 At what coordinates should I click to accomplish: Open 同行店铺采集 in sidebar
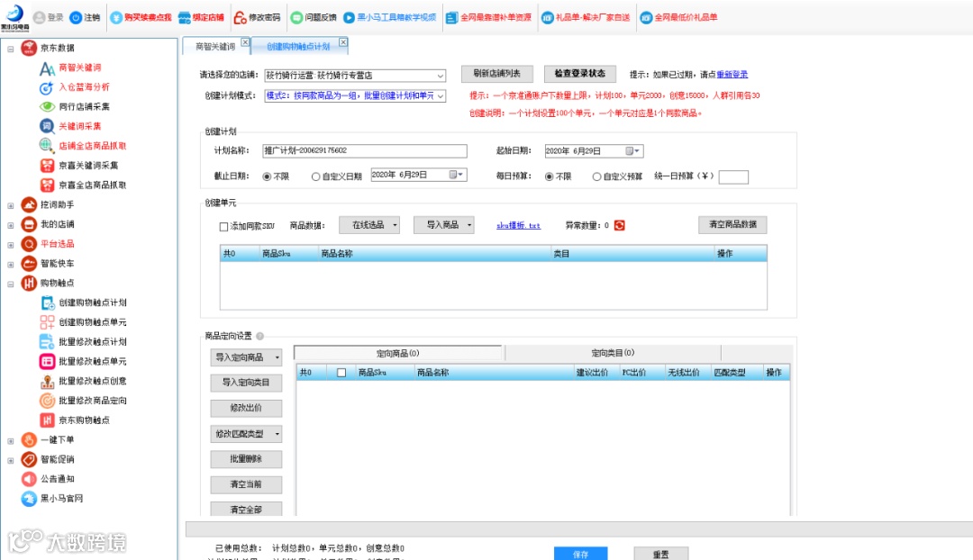tap(84, 106)
